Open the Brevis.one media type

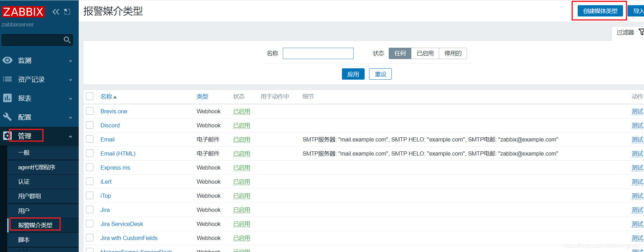click(114, 111)
